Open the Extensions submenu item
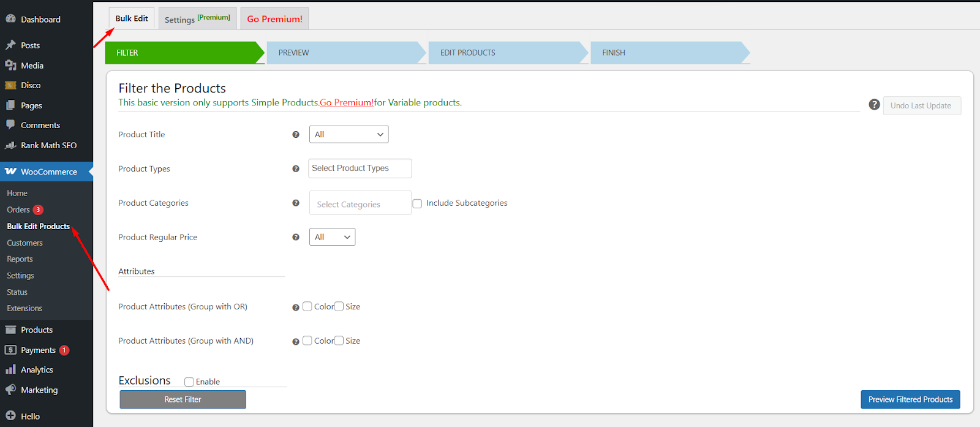The image size is (980, 427). (x=24, y=308)
